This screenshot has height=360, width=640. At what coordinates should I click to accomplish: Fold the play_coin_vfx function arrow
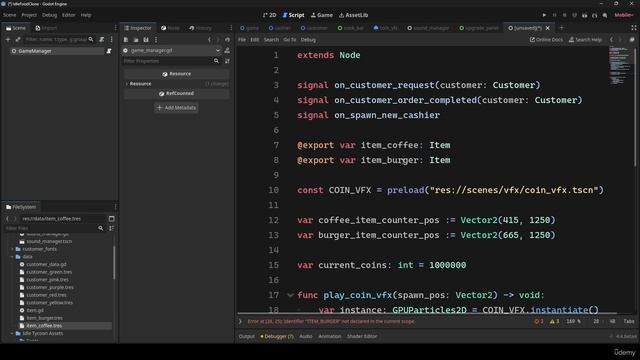coord(290,295)
